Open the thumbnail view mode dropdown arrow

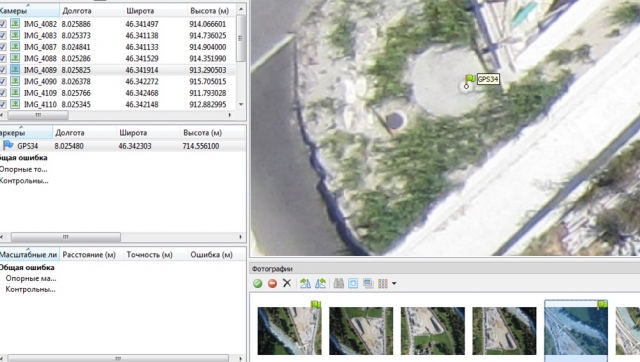[x=394, y=283]
